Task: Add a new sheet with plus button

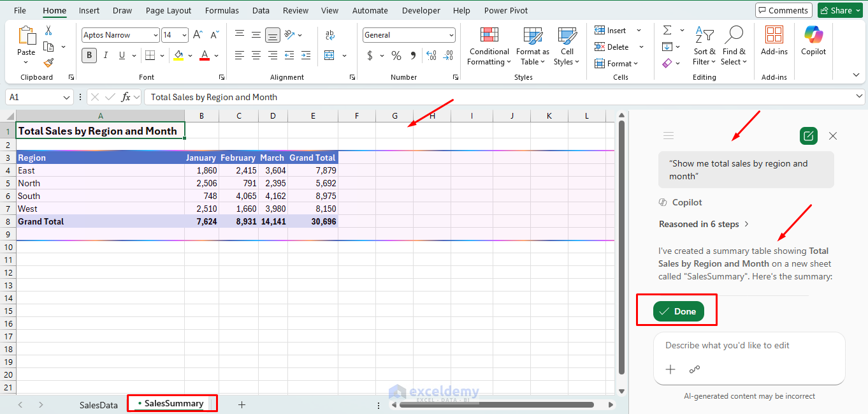Action: pyautogui.click(x=242, y=404)
